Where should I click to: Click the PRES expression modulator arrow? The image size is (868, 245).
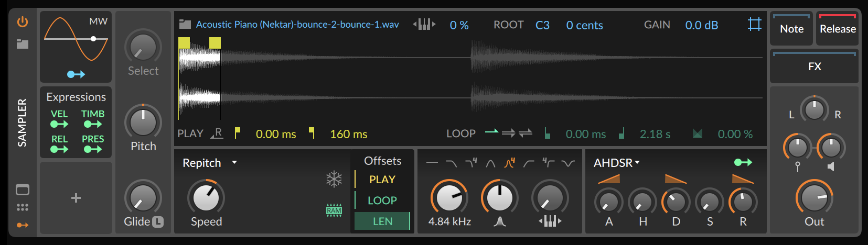point(93,149)
